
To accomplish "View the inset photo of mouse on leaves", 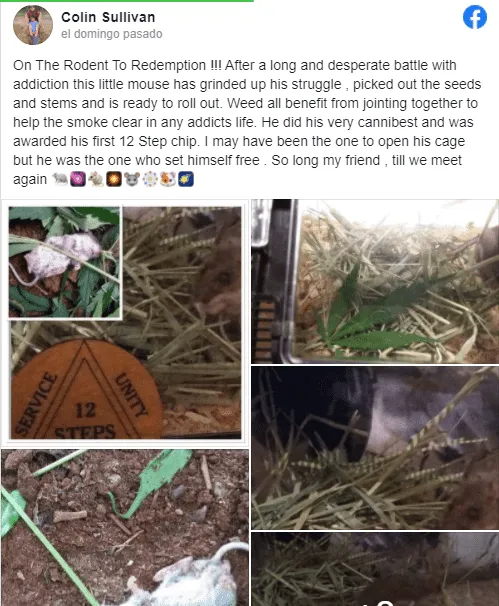I will point(65,262).
